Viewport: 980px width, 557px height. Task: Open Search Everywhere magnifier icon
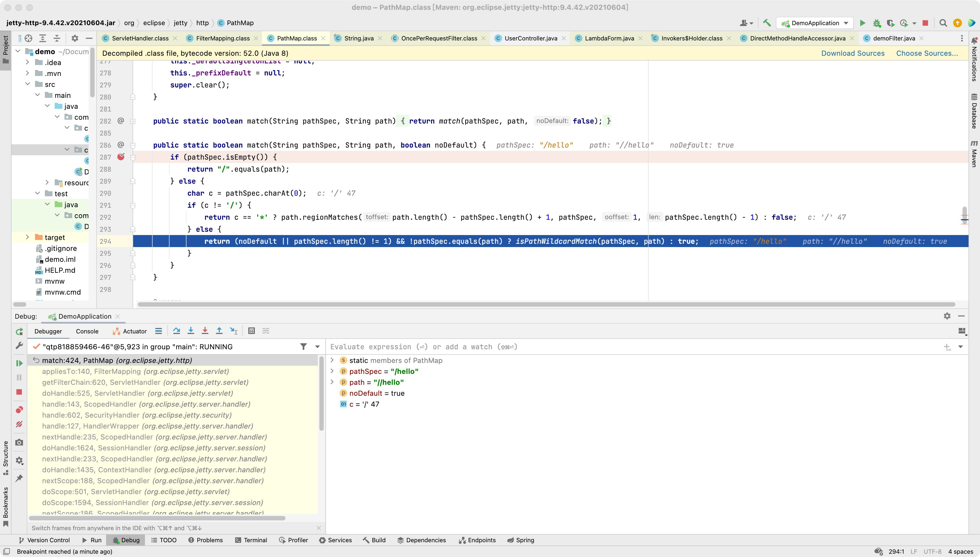(x=943, y=23)
